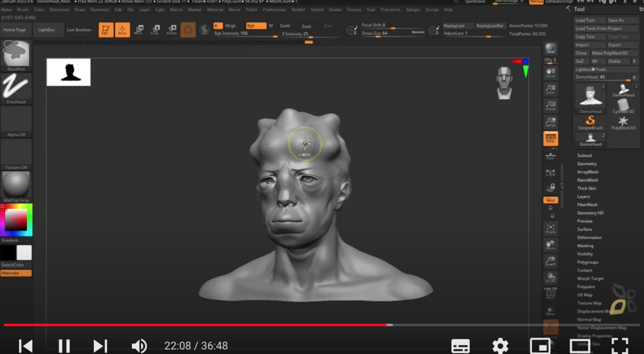This screenshot has width=644, height=354.
Task: Click the Scroll canvas icon
Action: click(x=550, y=73)
